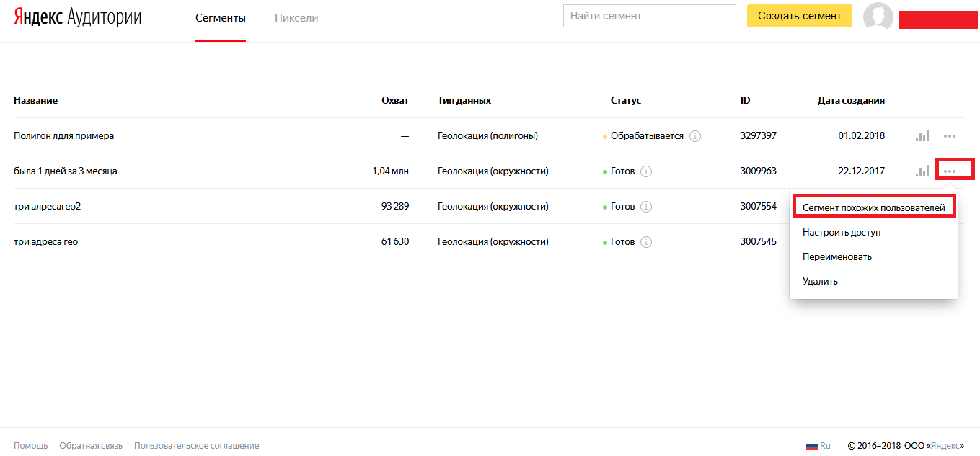Focus the Найти сегмент search field

coord(649,16)
